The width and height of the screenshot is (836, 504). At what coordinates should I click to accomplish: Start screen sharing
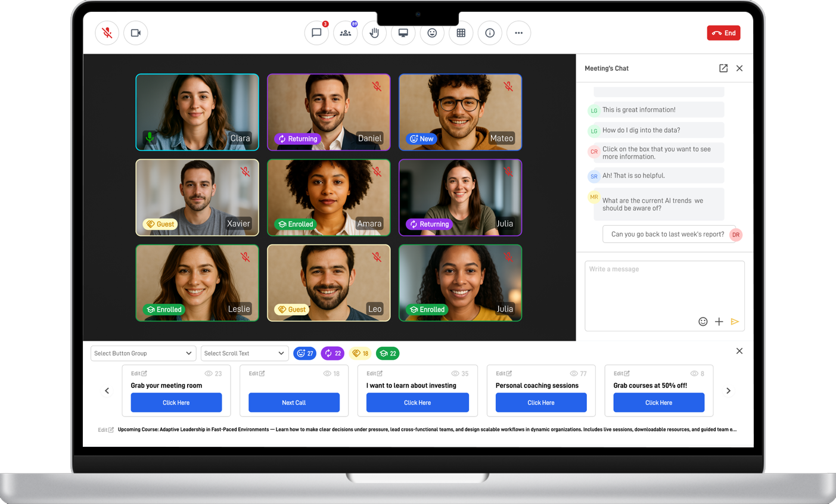tap(403, 33)
